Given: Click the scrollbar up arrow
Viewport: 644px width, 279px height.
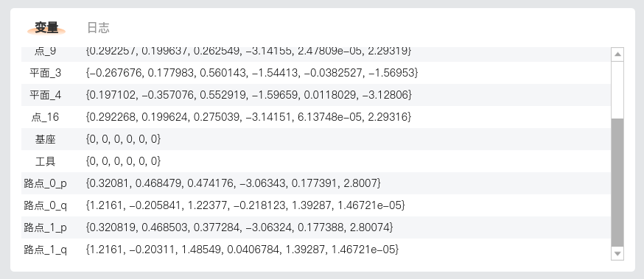Looking at the screenshot, I should [617, 54].
